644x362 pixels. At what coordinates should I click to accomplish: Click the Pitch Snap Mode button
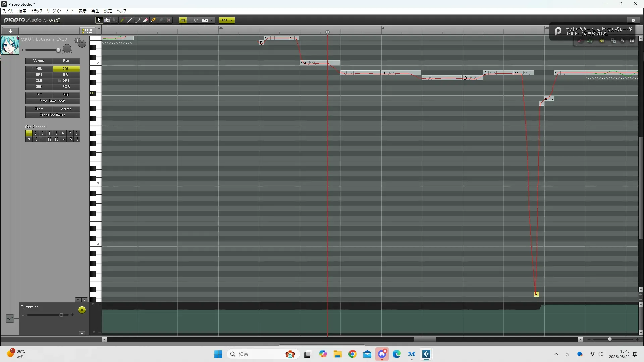click(x=53, y=101)
